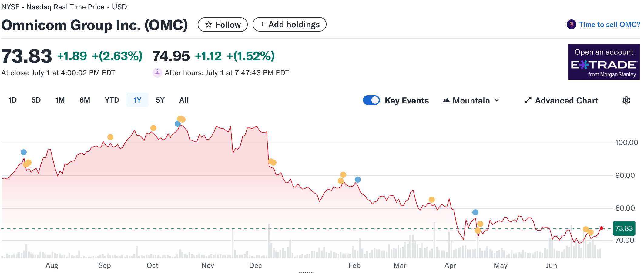Click the 80.00 axis label
Viewport: 644px width, 273px height.
625,208
